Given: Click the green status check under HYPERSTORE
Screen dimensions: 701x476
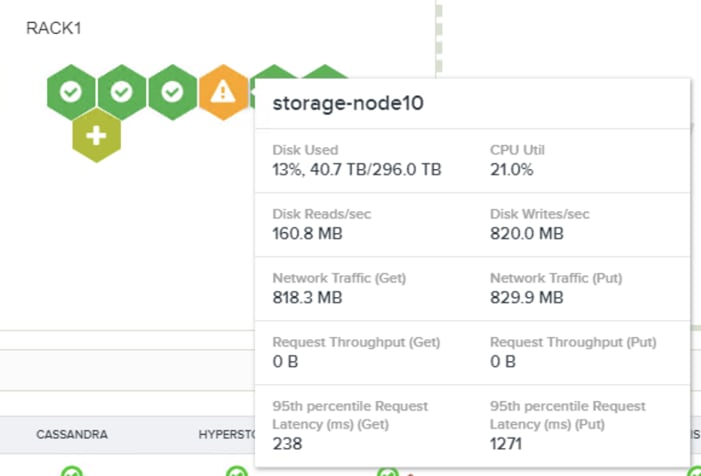Looking at the screenshot, I should pyautogui.click(x=237, y=471).
